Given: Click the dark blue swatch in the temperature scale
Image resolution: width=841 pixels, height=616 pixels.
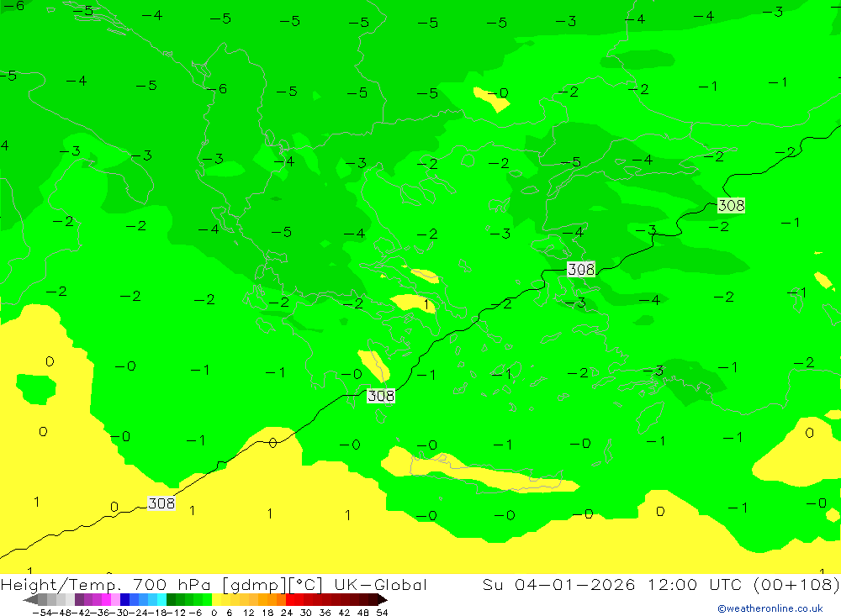Looking at the screenshot, I should tap(125, 599).
